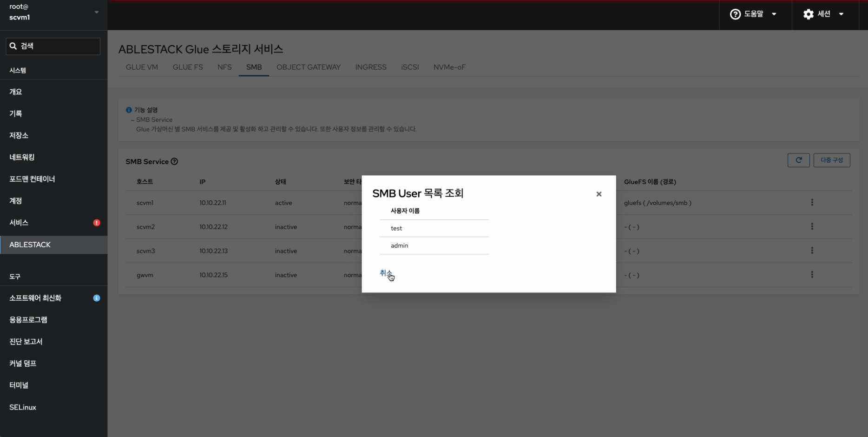Click the 취소 cancel link

[x=386, y=273]
